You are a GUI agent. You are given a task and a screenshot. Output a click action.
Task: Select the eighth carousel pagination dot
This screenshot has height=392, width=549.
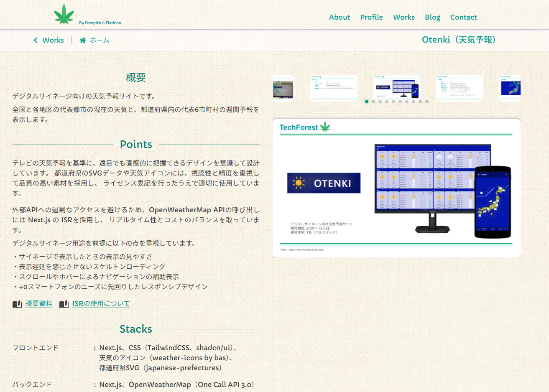pyautogui.click(x=414, y=102)
